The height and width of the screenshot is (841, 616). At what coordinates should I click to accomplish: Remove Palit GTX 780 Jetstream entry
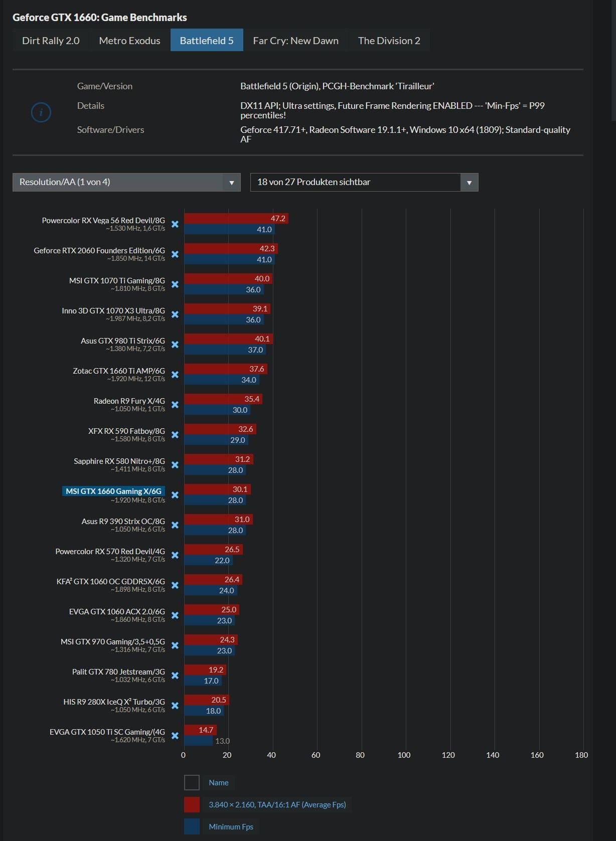pyautogui.click(x=175, y=676)
